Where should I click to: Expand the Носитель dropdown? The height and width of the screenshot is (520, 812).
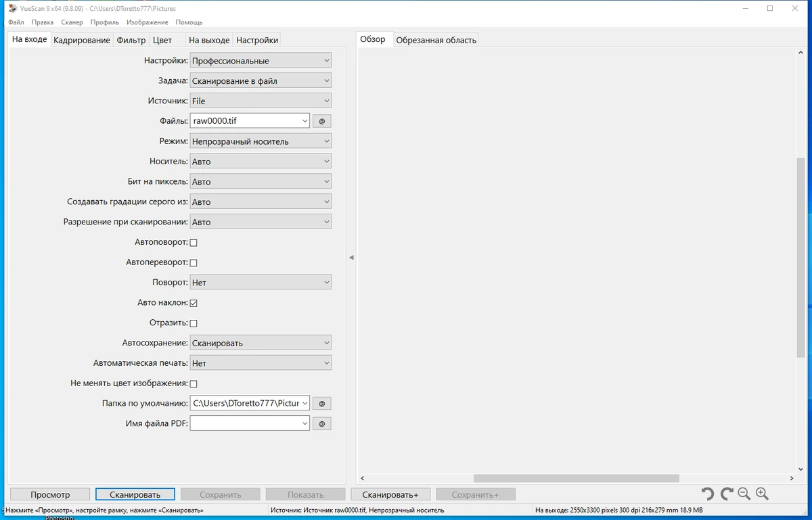point(261,162)
